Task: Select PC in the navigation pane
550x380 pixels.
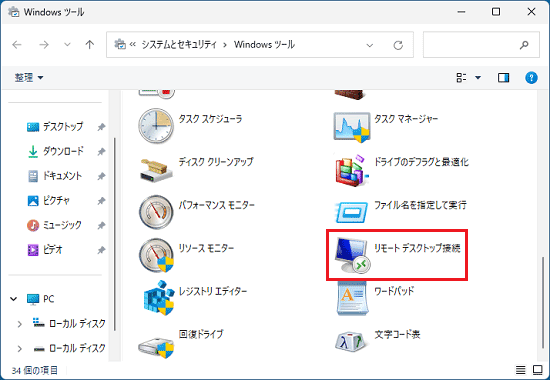Action: click(x=41, y=299)
